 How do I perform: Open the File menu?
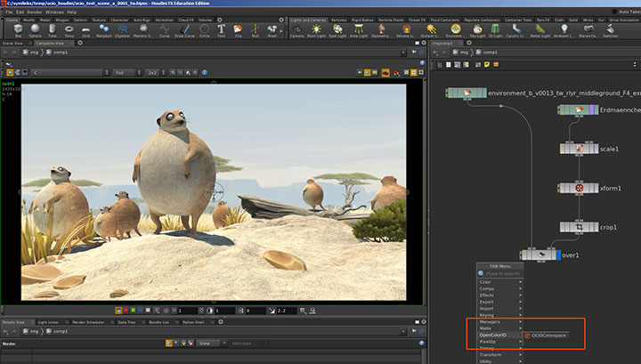click(9, 12)
